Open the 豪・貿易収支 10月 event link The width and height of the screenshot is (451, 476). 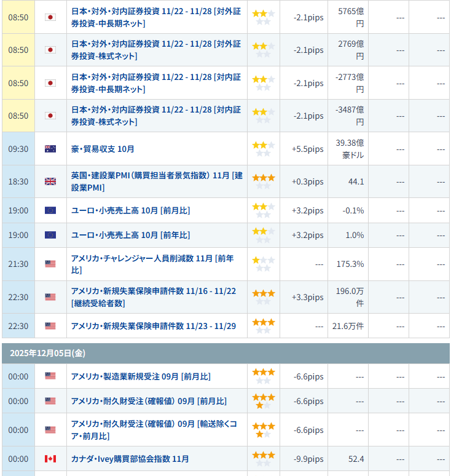coord(103,149)
